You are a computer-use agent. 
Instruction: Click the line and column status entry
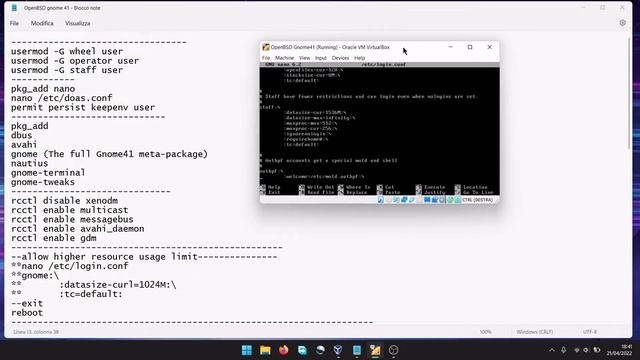(x=36, y=332)
